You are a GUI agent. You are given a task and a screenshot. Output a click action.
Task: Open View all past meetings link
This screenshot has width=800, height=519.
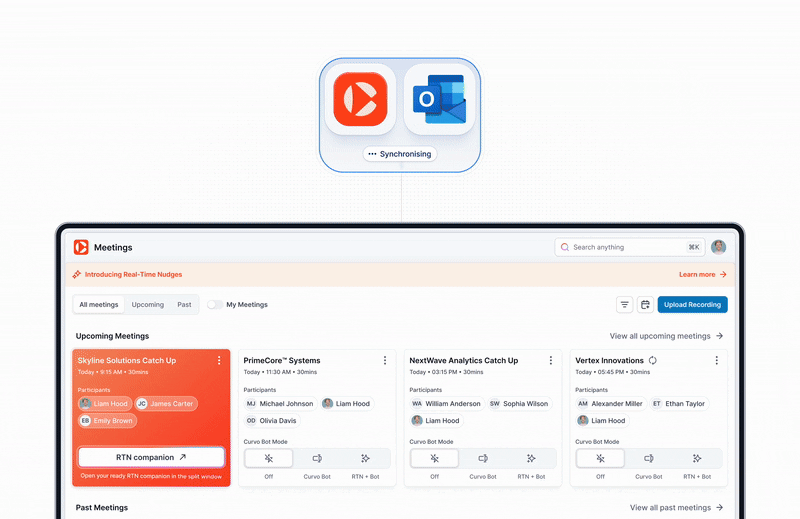677,507
